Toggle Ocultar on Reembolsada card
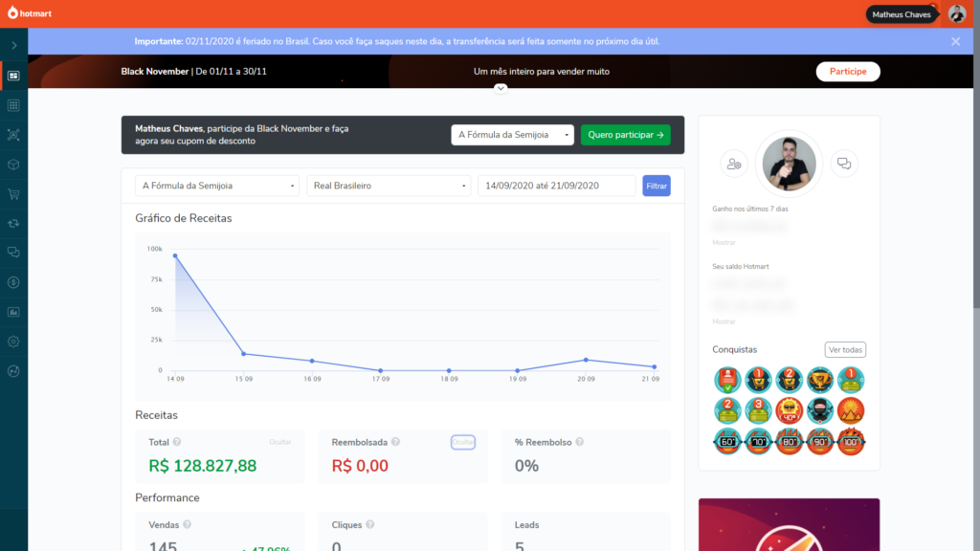 coord(463,442)
